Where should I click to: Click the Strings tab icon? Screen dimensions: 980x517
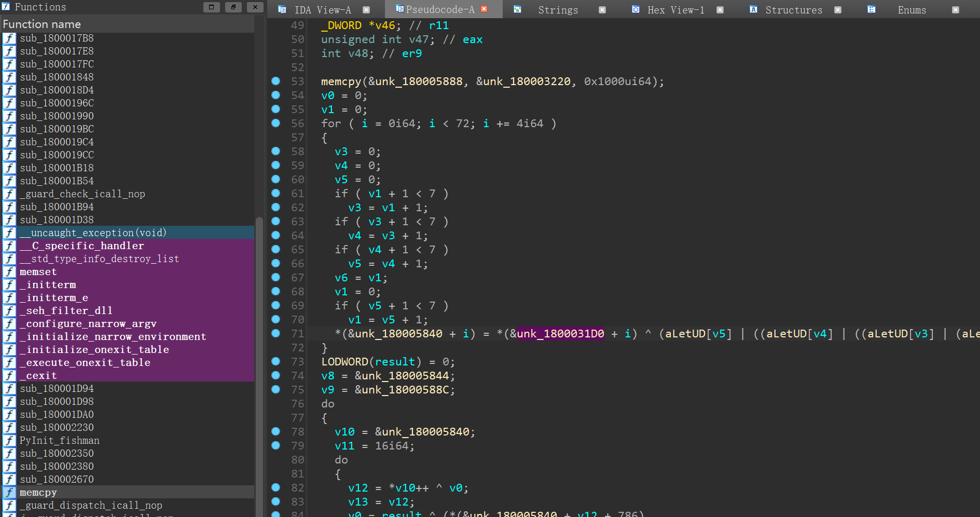tap(517, 9)
